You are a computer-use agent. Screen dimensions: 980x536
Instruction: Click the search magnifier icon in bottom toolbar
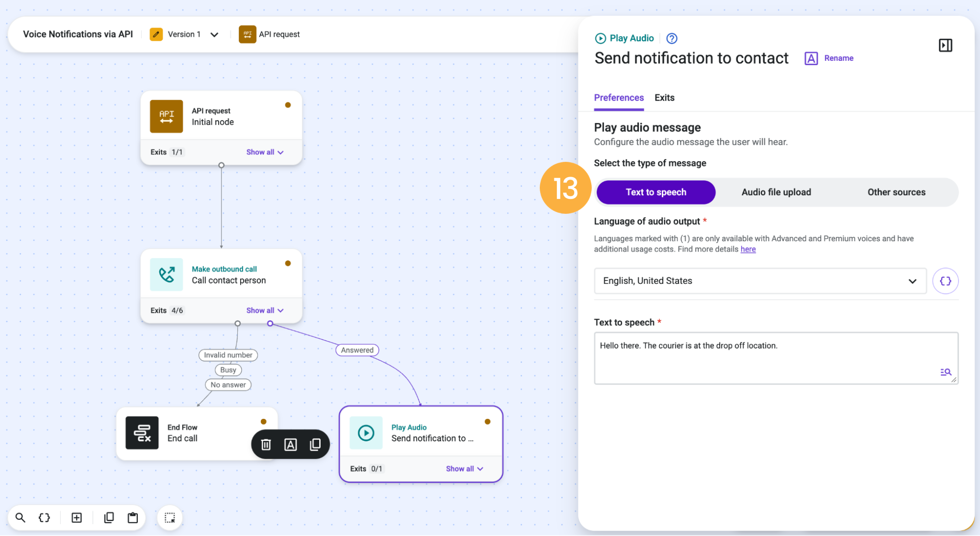[21, 517]
